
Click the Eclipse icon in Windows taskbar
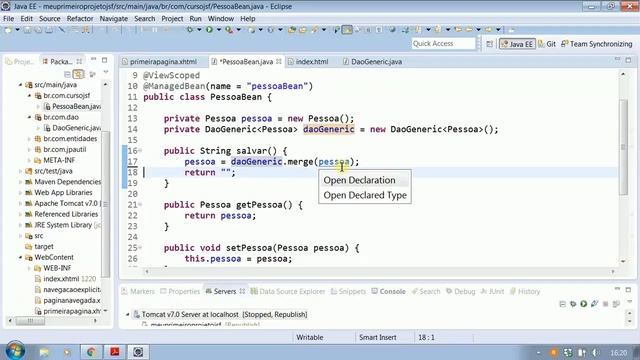tap(138, 351)
